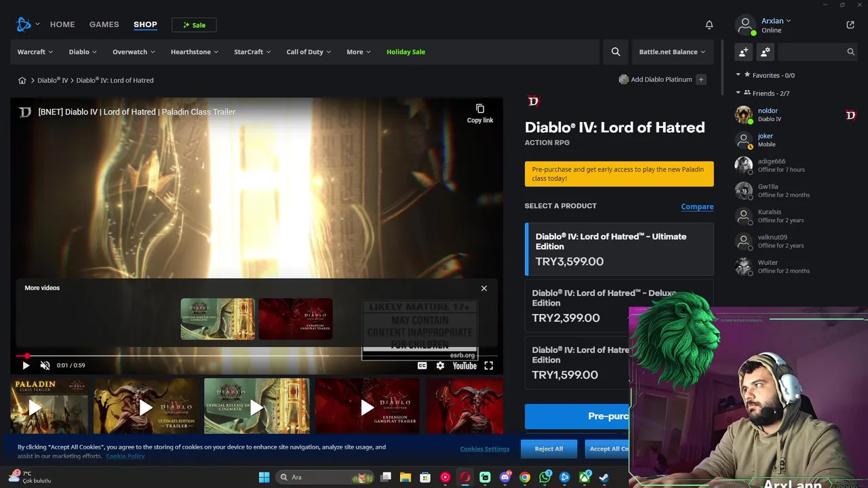This screenshot has height=488, width=868.
Task: Open notifications bell
Action: click(x=709, y=24)
